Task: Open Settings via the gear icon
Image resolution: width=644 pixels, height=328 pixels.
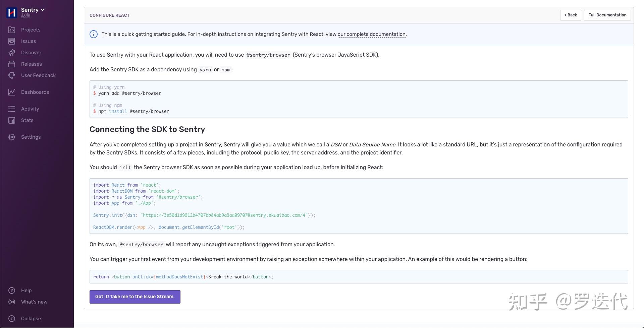Action: [12, 137]
